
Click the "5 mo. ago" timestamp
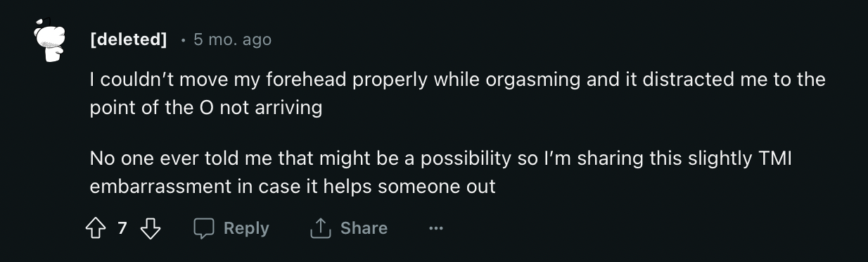pos(232,40)
